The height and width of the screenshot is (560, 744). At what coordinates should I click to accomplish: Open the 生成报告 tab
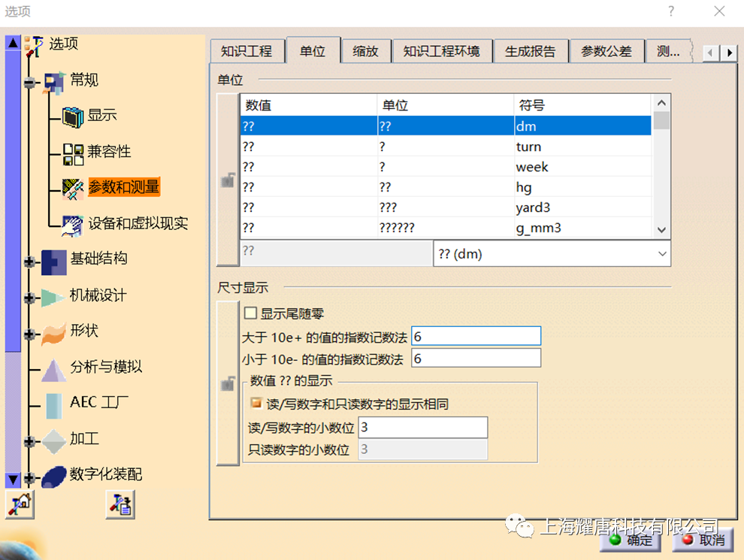531,51
